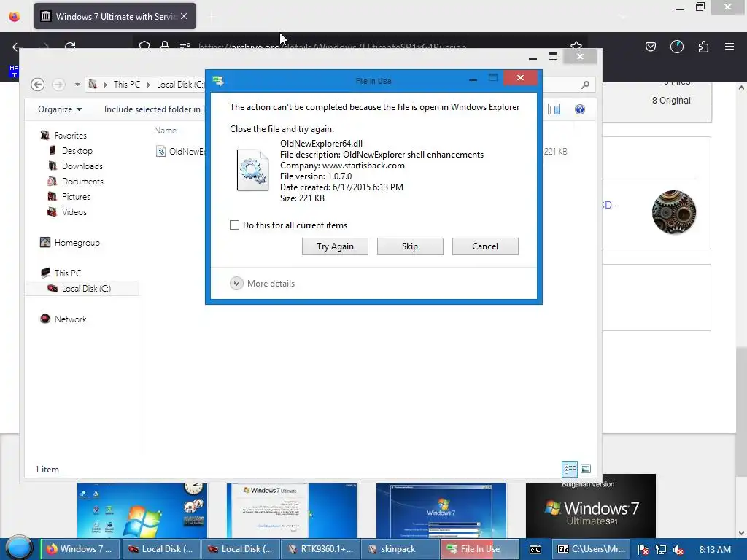This screenshot has width=747, height=560.
Task: Open Firefox hamburger menu
Action: click(x=729, y=47)
